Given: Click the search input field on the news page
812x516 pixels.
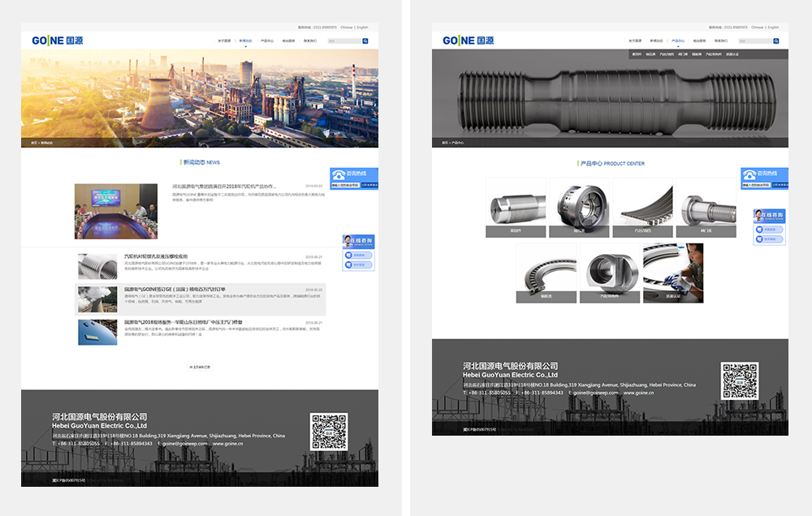Looking at the screenshot, I should coord(343,41).
